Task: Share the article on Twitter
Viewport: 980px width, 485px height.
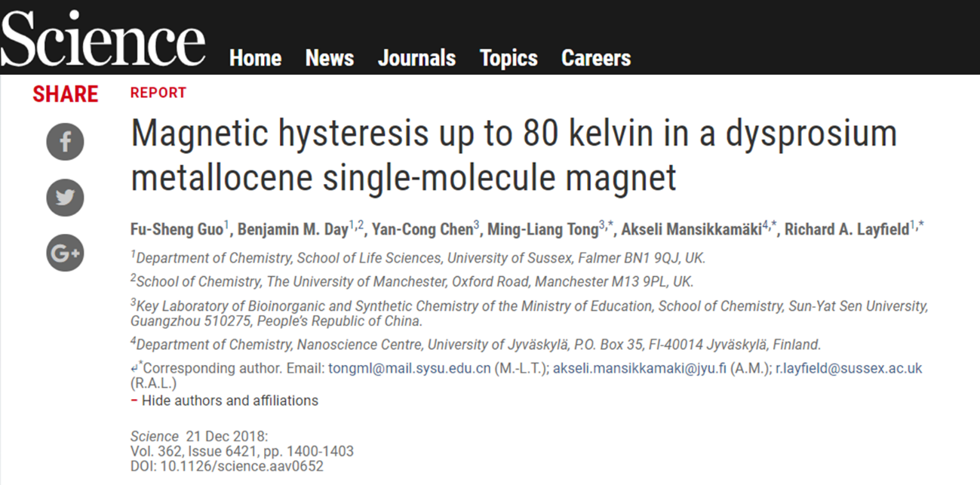Action: (65, 198)
